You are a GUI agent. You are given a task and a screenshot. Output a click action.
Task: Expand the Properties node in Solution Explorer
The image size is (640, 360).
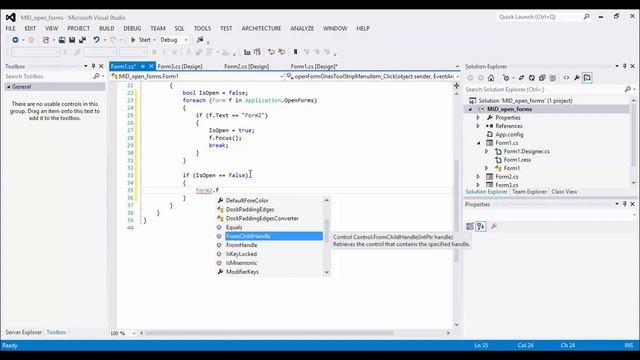coord(478,118)
